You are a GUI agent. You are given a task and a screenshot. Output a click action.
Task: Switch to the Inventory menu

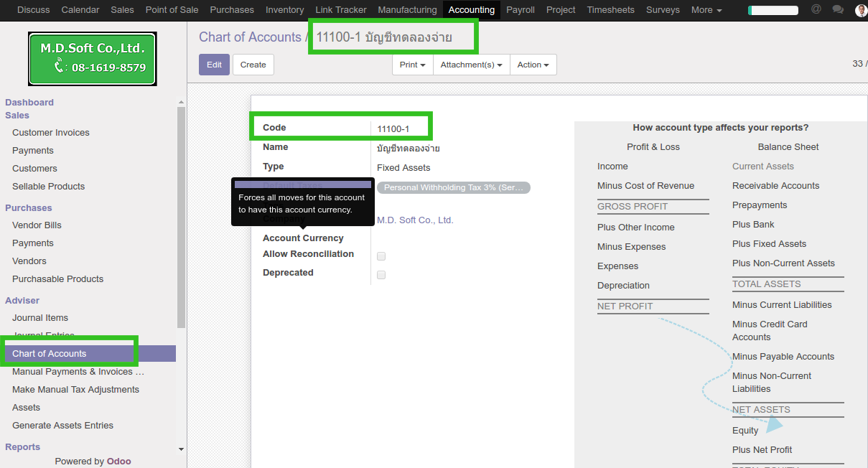point(284,10)
